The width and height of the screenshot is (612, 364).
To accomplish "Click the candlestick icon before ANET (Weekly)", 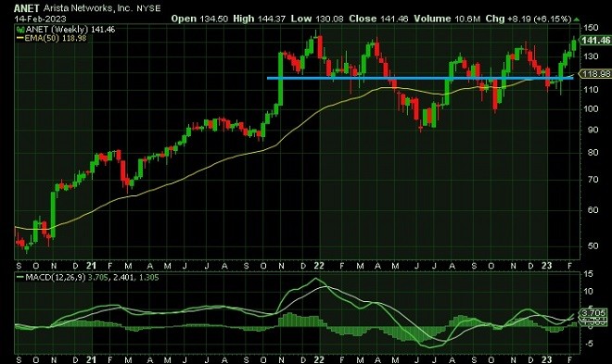I will tap(20, 30).
